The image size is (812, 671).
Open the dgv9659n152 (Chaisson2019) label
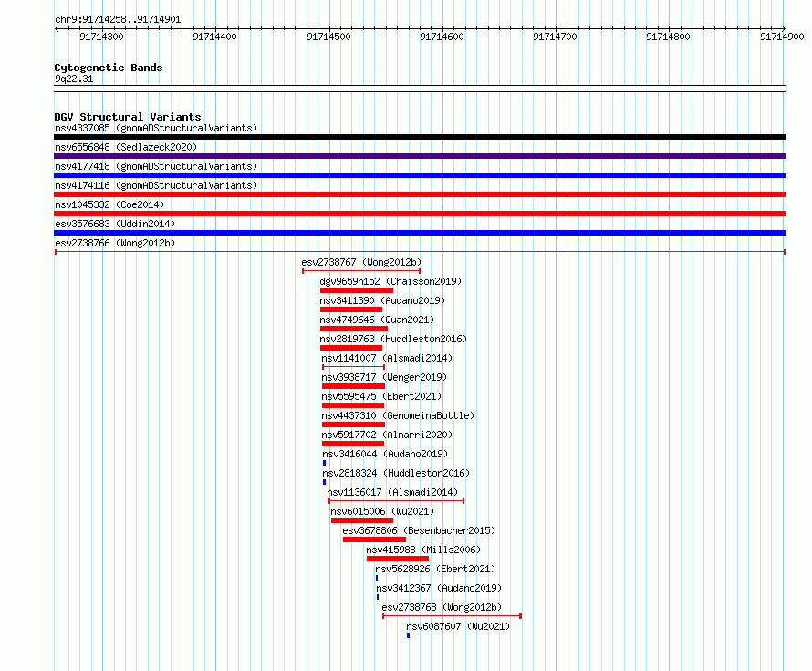coord(390,281)
